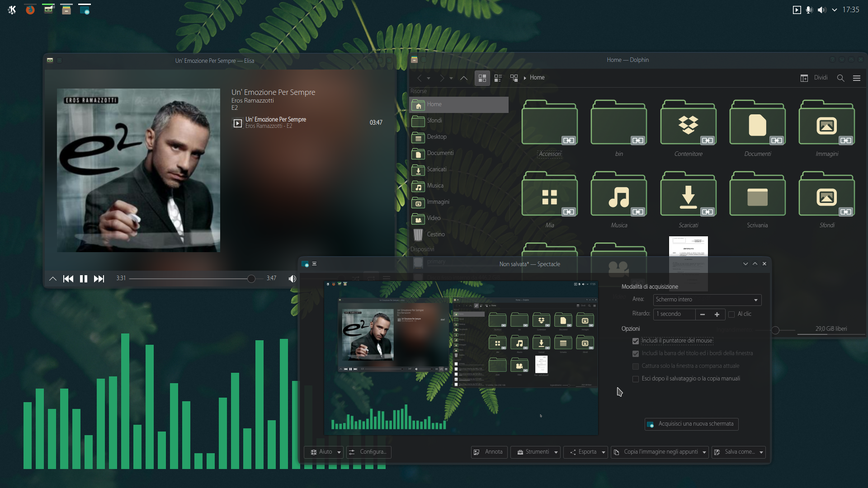The height and width of the screenshot is (488, 868).
Task: Switch Dolphin to compact view mode
Action: (498, 78)
